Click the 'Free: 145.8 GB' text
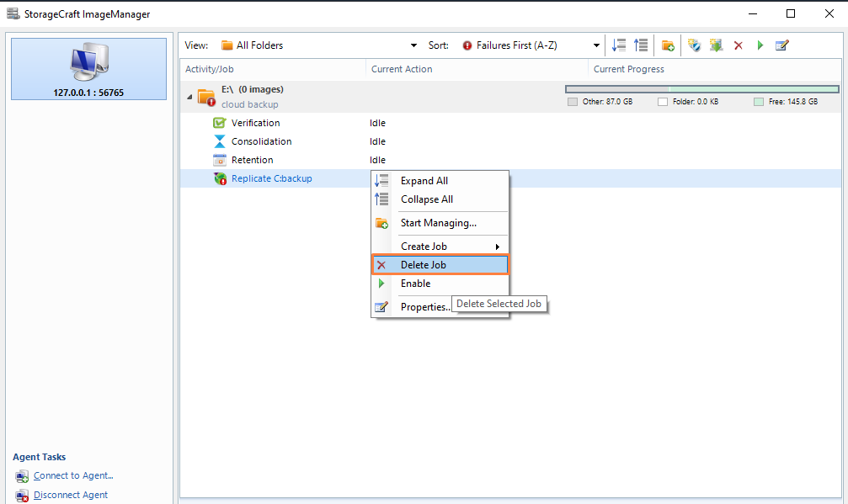The width and height of the screenshot is (848, 504). (793, 102)
